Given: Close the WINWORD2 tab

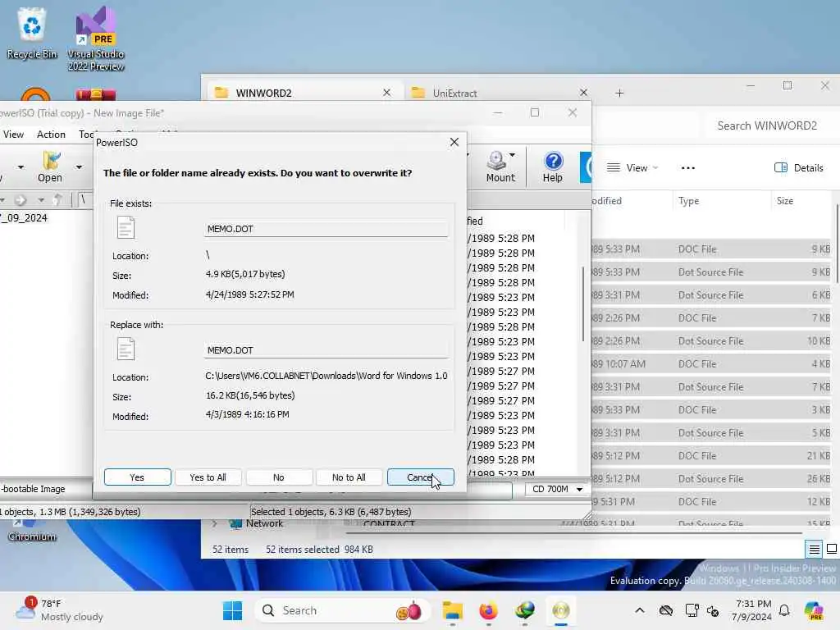Looking at the screenshot, I should [387, 93].
